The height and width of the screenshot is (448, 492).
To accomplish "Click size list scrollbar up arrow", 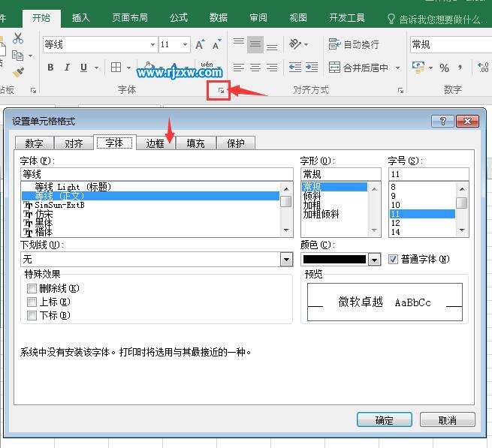I will (x=461, y=189).
